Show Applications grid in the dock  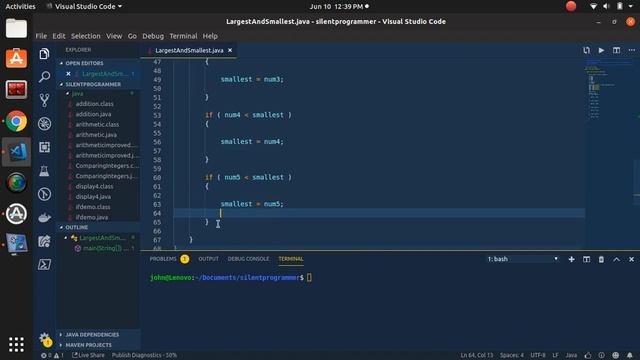tap(16, 344)
